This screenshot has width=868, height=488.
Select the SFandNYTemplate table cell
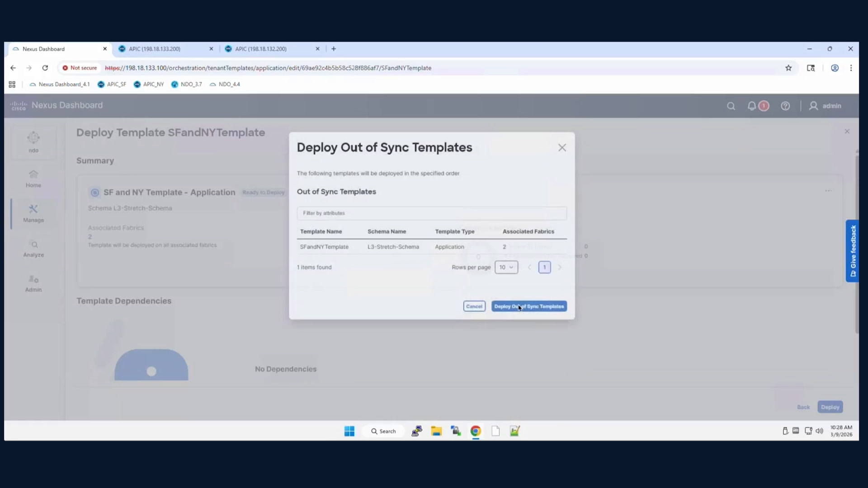coord(324,247)
